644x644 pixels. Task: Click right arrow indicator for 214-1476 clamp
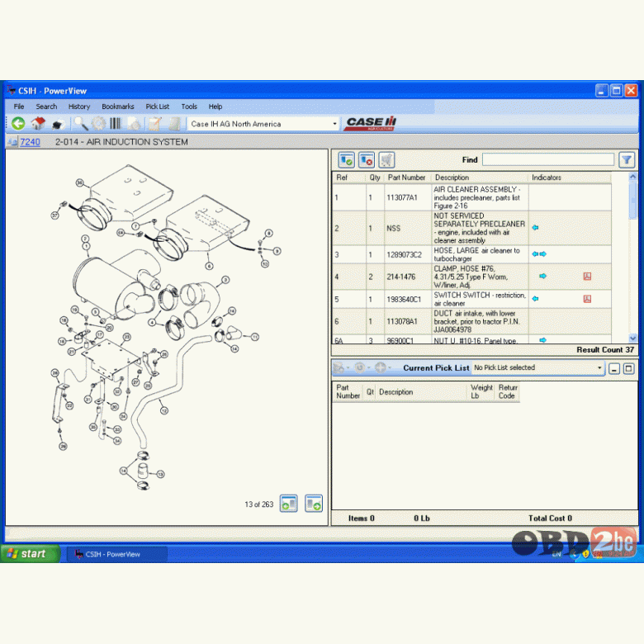(x=543, y=277)
